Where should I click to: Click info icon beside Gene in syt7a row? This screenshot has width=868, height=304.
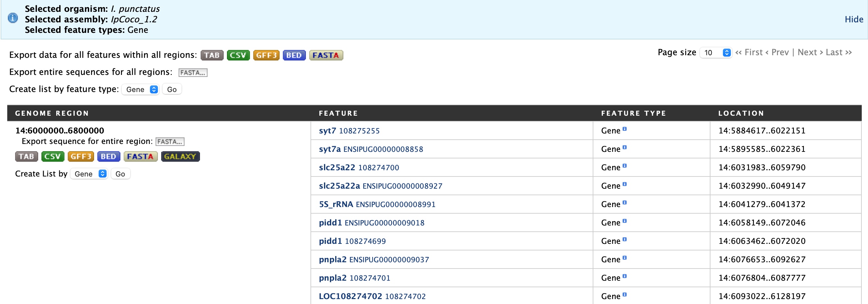(624, 148)
